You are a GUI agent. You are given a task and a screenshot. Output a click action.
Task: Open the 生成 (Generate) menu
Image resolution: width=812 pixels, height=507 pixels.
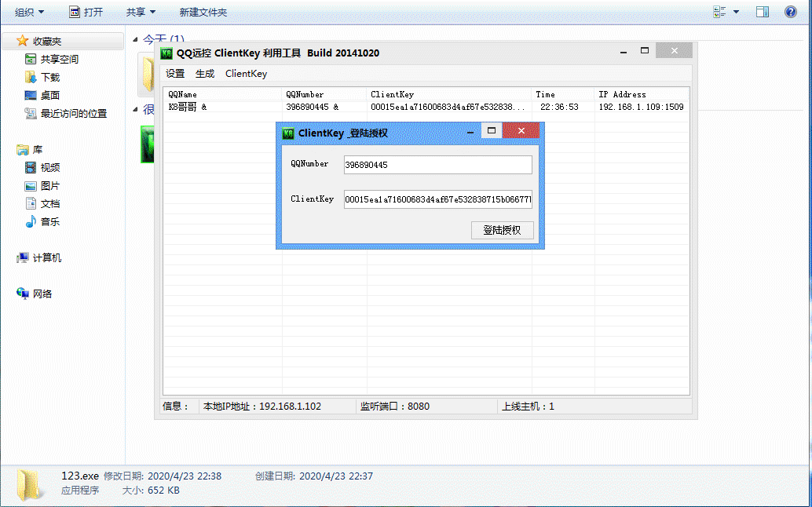tap(205, 74)
